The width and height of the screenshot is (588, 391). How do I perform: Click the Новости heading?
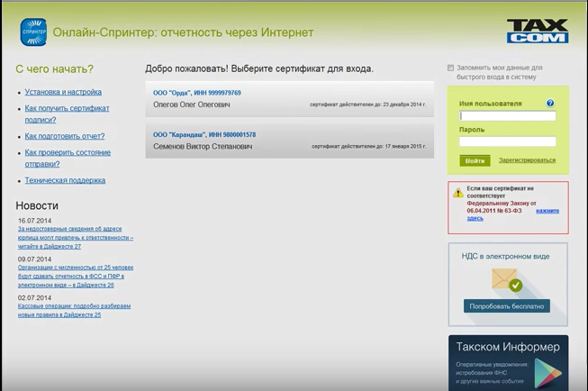37,205
